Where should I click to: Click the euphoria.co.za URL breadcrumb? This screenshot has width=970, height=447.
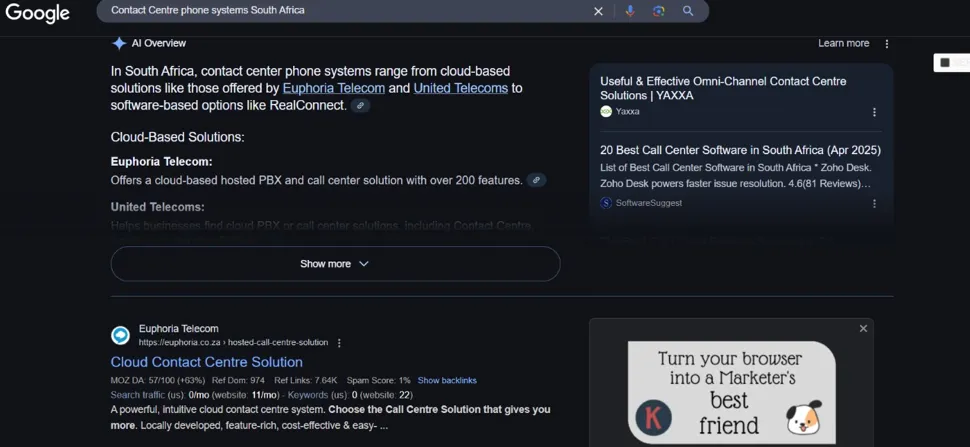233,343
